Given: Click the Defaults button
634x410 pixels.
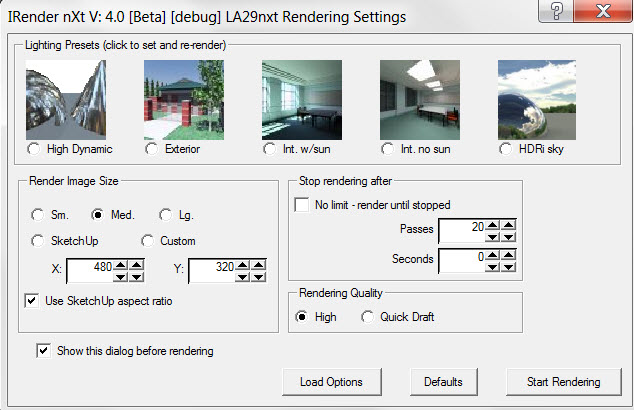Looking at the screenshot, I should point(443,382).
